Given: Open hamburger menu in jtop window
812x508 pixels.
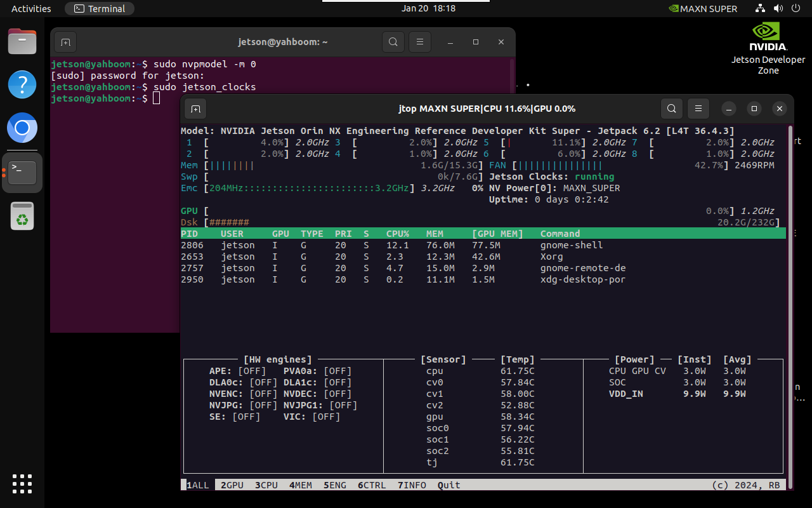Looking at the screenshot, I should click(x=698, y=109).
